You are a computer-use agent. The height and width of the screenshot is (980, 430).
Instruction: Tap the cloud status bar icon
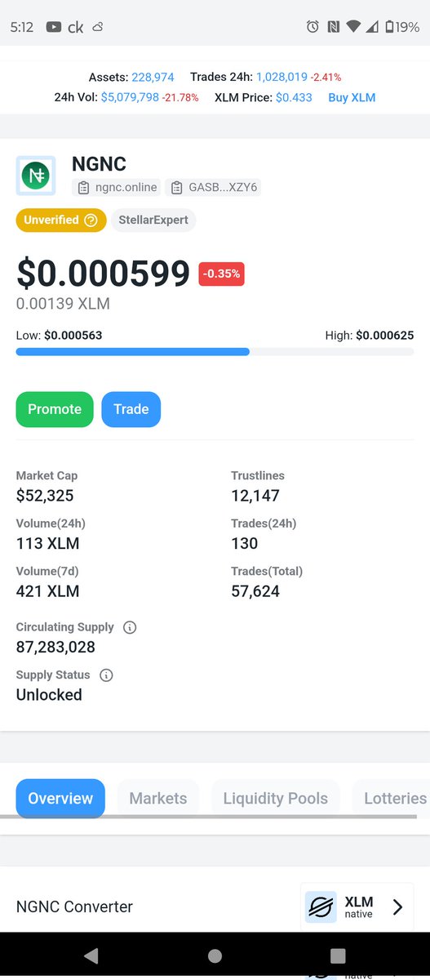point(97,27)
